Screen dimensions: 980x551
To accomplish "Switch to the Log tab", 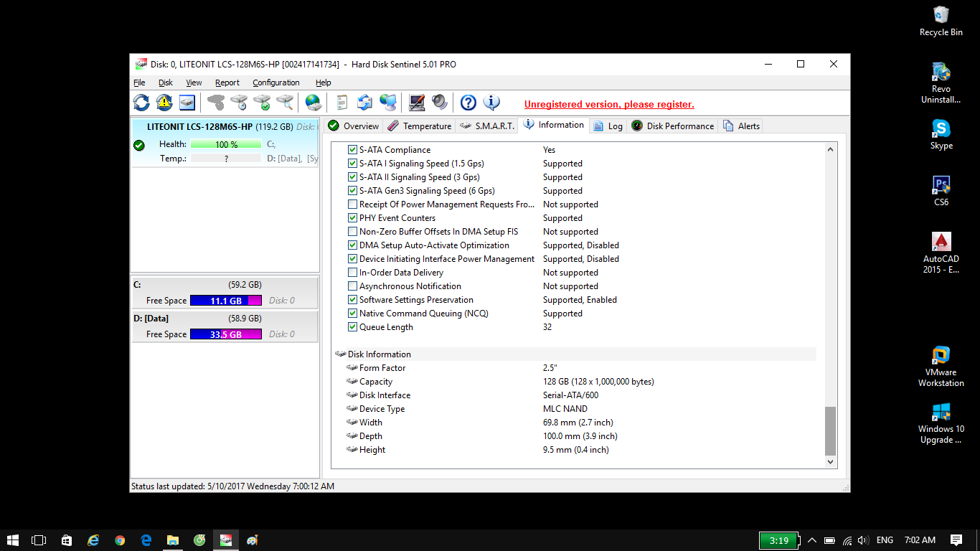I will (608, 126).
